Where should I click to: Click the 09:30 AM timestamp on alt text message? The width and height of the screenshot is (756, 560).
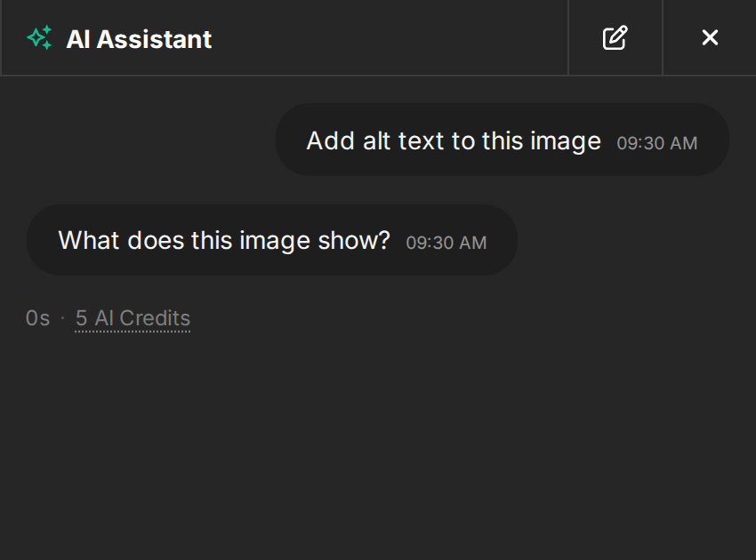click(x=656, y=143)
